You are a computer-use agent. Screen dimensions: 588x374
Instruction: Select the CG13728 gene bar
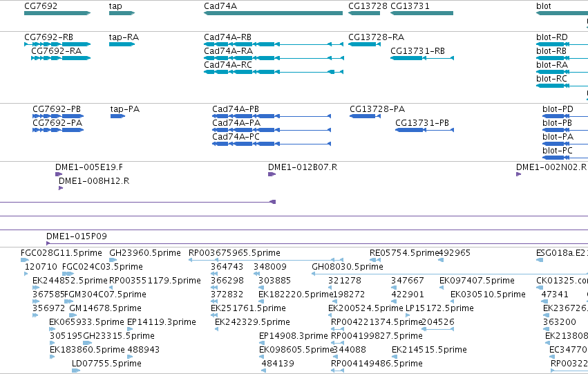pyautogui.click(x=364, y=13)
